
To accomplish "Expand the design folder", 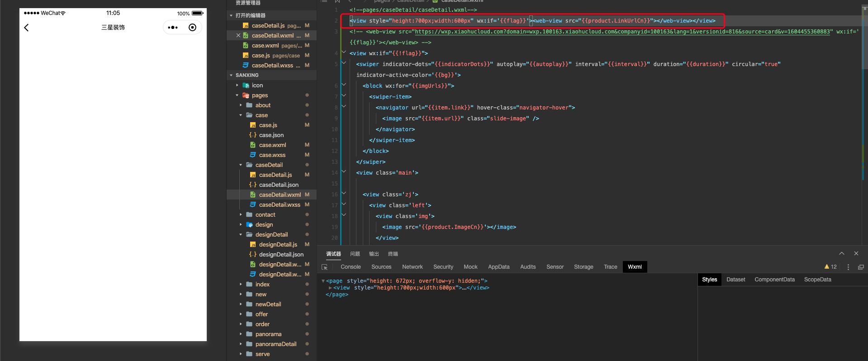I will (x=241, y=224).
